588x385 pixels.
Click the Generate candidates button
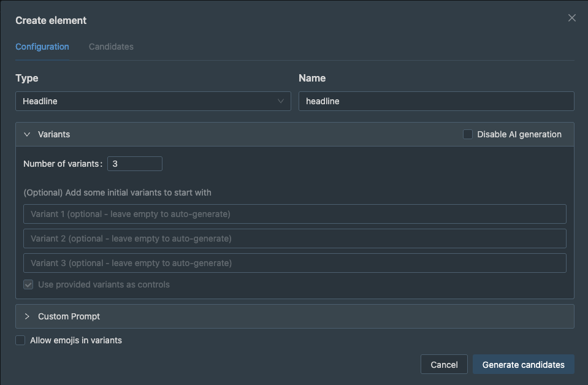[523, 365]
